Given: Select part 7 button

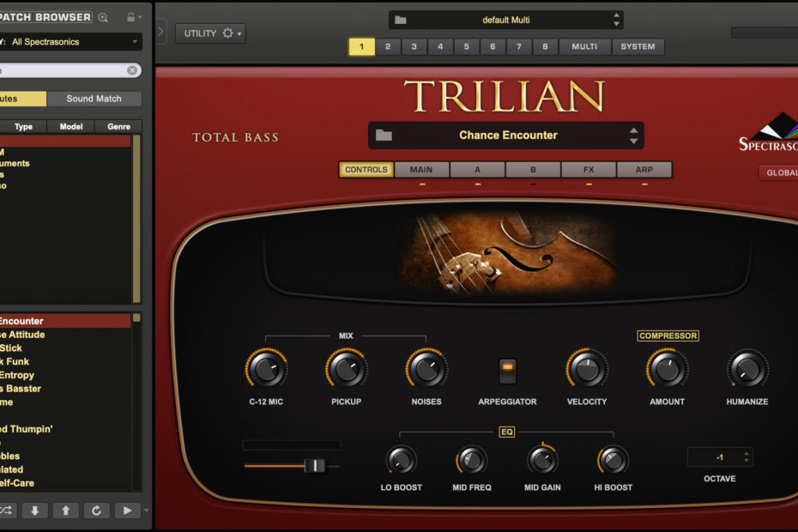Looking at the screenshot, I should click(518, 46).
